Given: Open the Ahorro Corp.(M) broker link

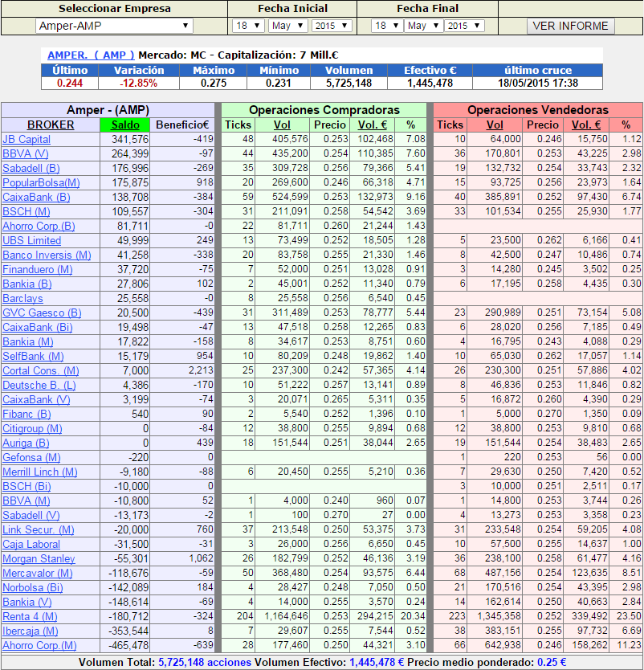Looking at the screenshot, I should [39, 646].
